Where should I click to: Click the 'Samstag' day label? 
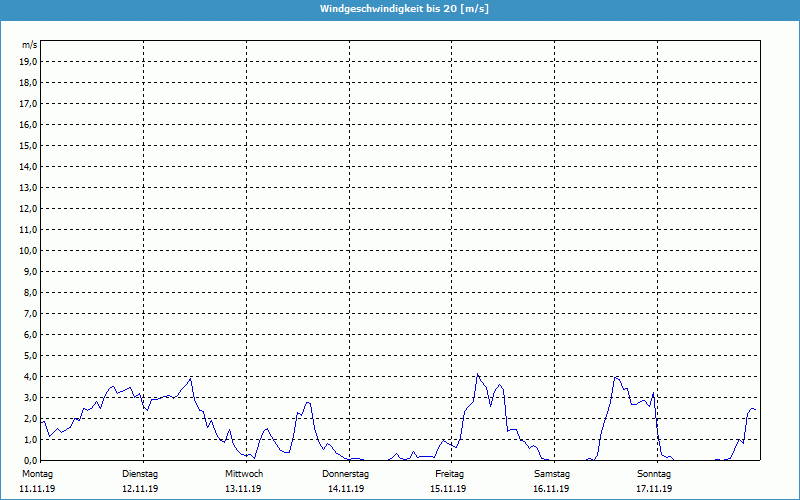pos(552,473)
